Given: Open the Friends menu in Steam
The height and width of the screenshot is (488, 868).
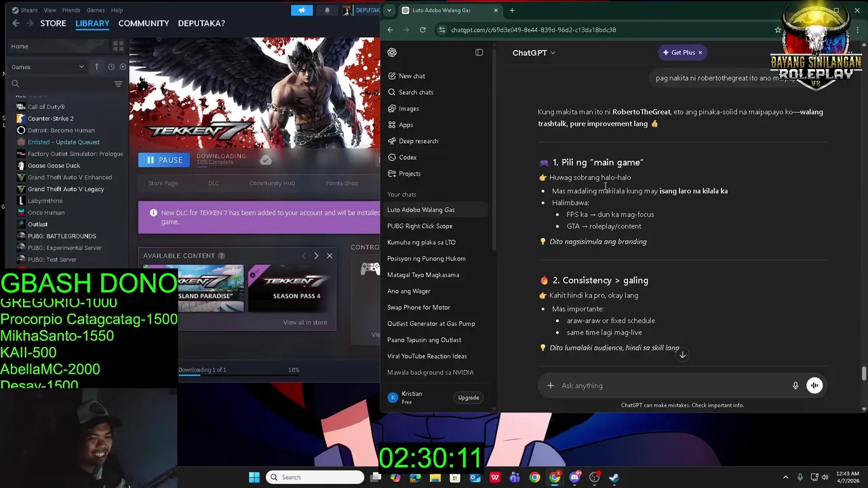Looking at the screenshot, I should pos(71,10).
